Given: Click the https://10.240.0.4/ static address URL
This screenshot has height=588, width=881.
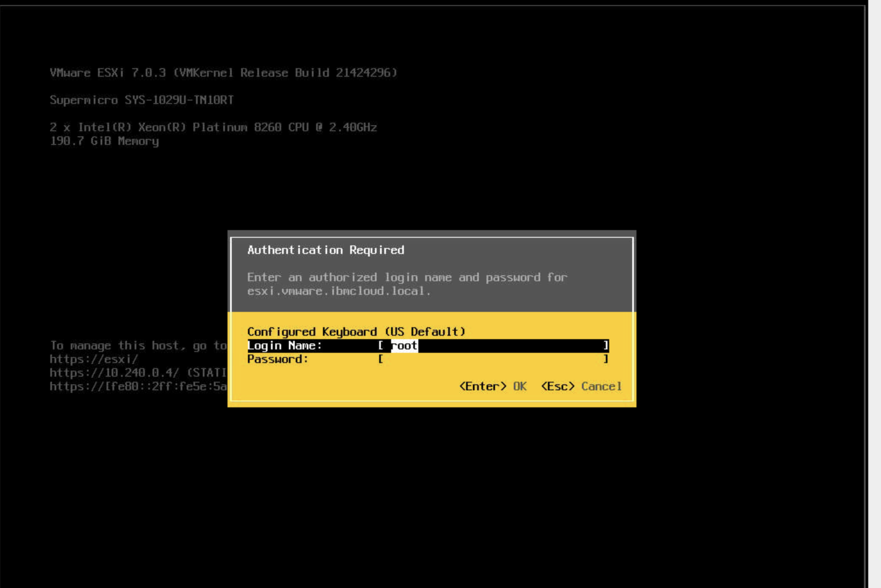Looking at the screenshot, I should click(x=114, y=373).
